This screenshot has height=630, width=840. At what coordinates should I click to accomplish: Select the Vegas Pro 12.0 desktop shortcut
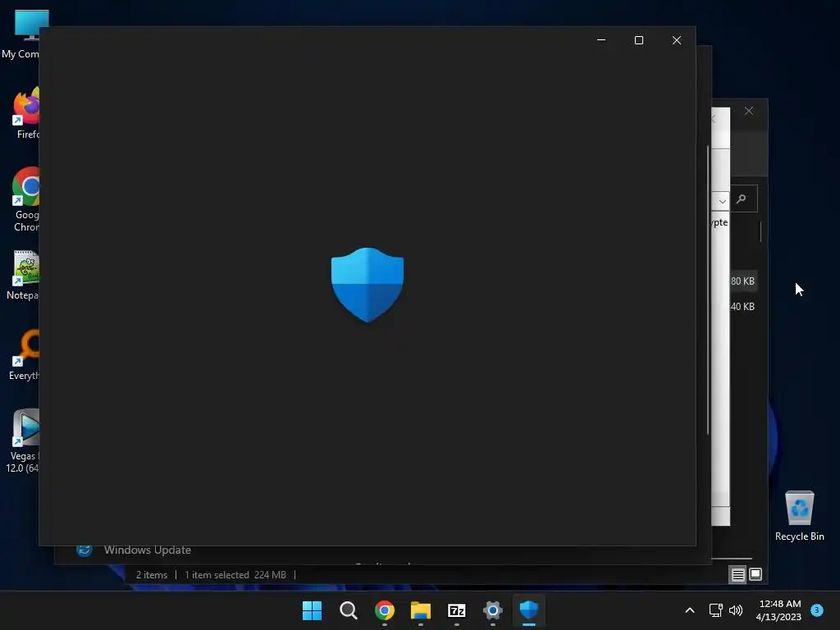coord(24,441)
